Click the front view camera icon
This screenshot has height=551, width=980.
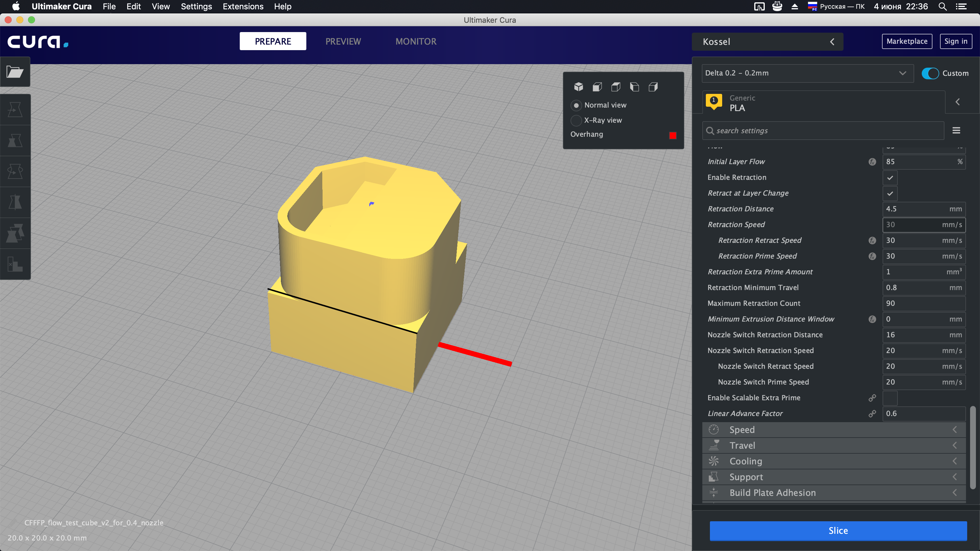click(x=597, y=87)
